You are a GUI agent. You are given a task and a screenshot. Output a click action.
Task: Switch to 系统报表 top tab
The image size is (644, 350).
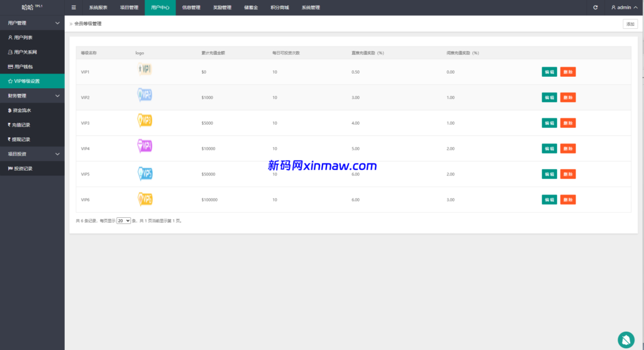pyautogui.click(x=98, y=8)
